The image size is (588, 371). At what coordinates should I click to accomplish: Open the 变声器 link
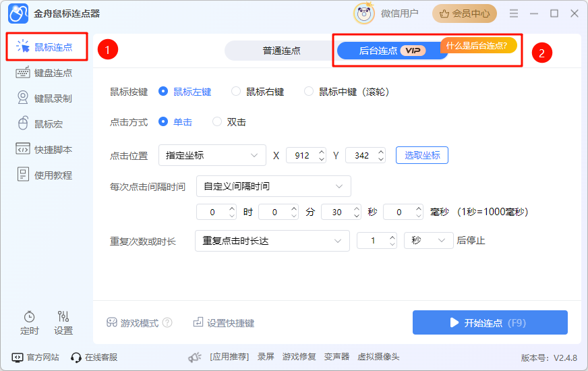click(x=336, y=357)
